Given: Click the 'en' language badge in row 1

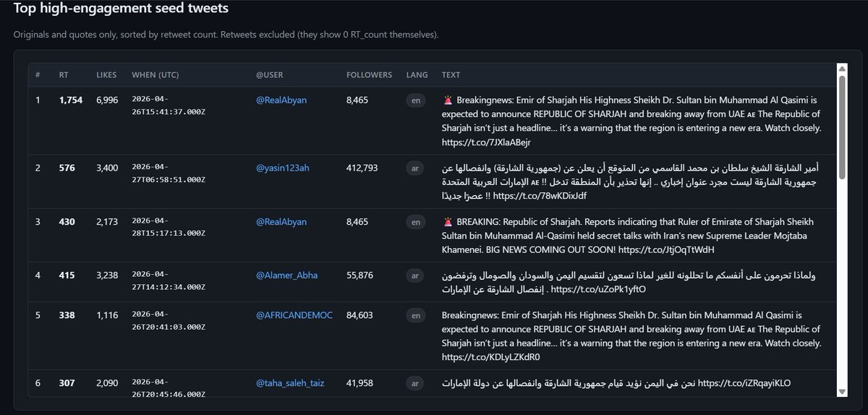Looking at the screenshot, I should tap(416, 100).
